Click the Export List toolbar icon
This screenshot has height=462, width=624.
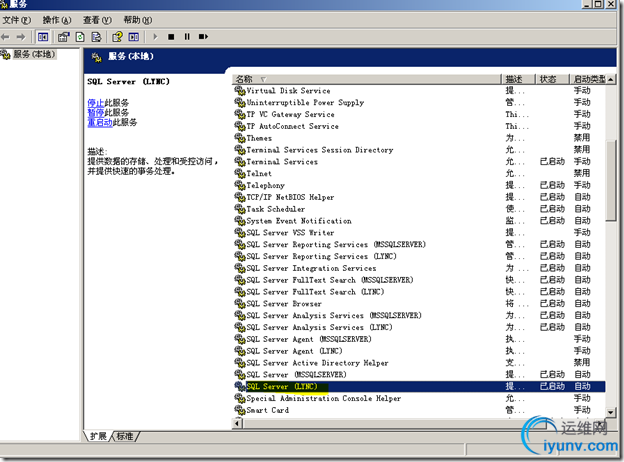tap(96, 37)
